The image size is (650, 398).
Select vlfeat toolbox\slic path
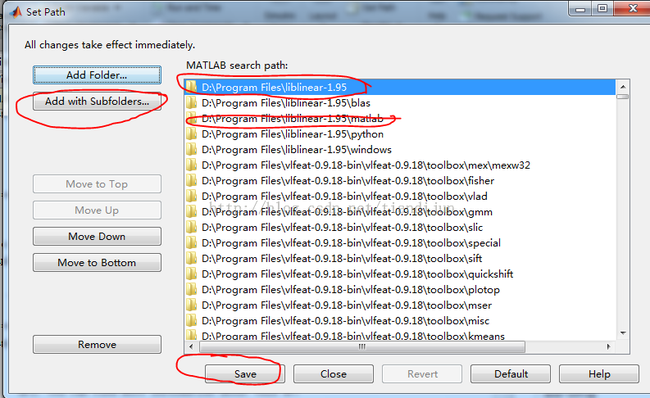pyautogui.click(x=400, y=227)
